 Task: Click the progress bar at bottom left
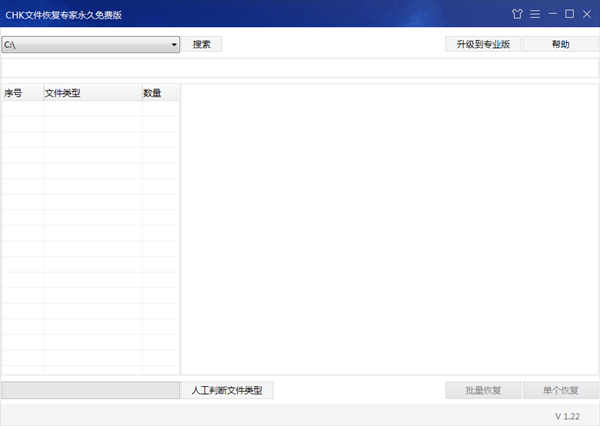click(90, 390)
